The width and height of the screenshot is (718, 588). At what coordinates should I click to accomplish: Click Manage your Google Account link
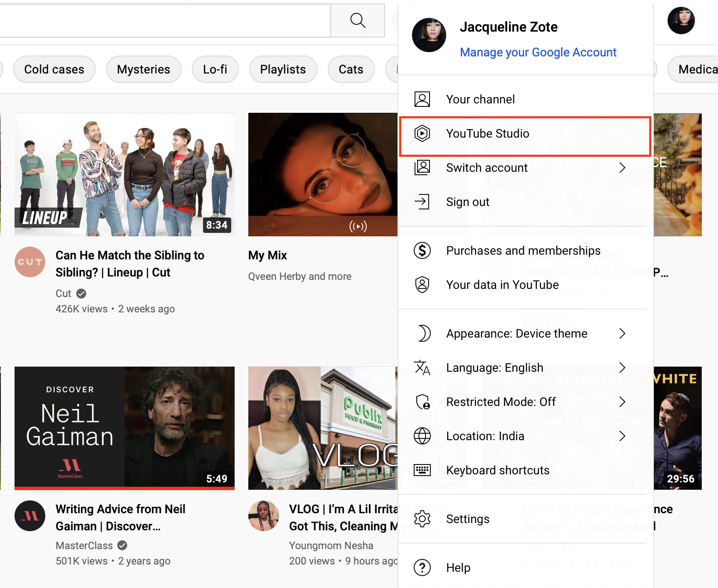point(538,52)
